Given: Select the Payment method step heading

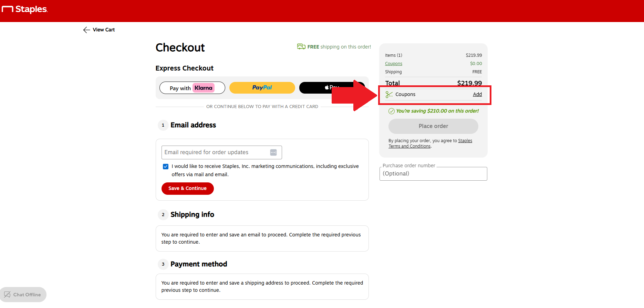Looking at the screenshot, I should 199,264.
